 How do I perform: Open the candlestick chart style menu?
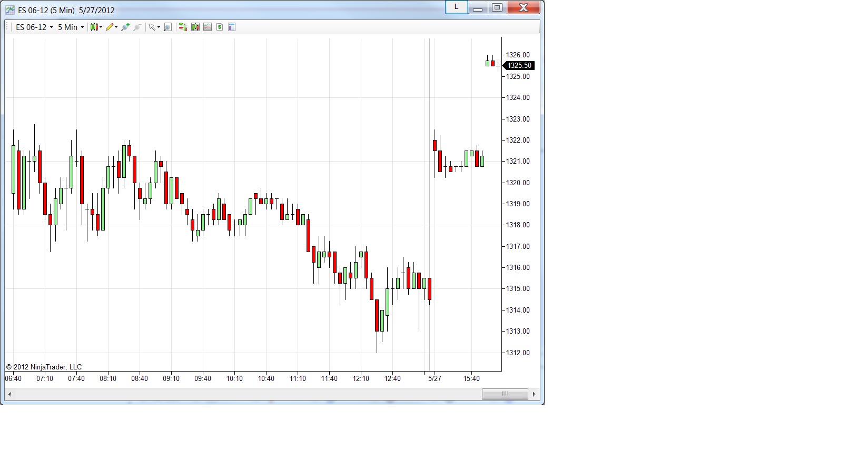click(96, 27)
